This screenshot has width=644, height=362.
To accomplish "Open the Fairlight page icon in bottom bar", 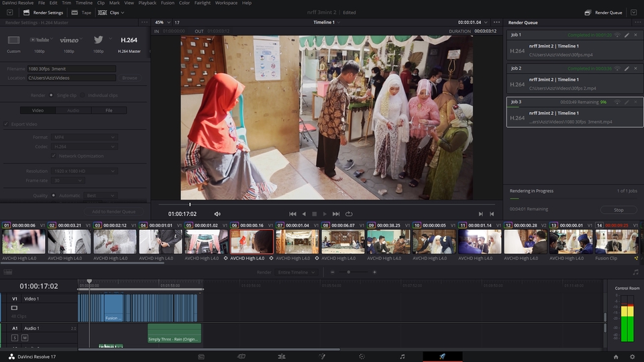I will click(402, 357).
